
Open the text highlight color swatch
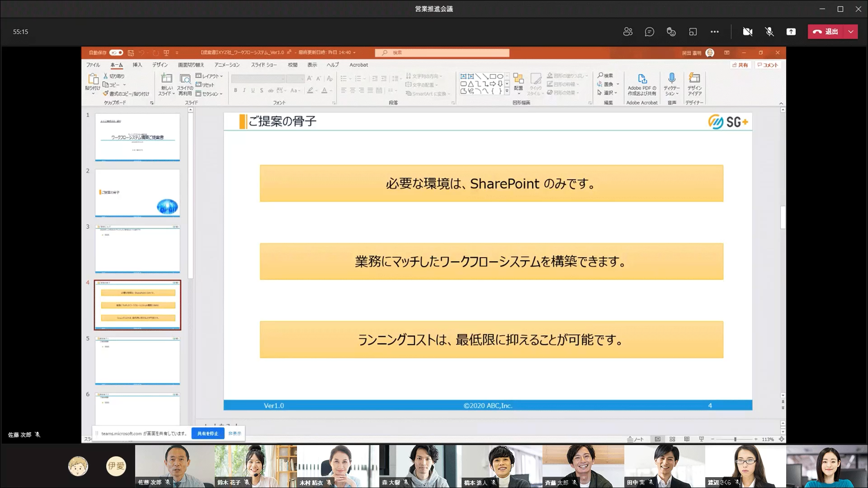tap(310, 90)
